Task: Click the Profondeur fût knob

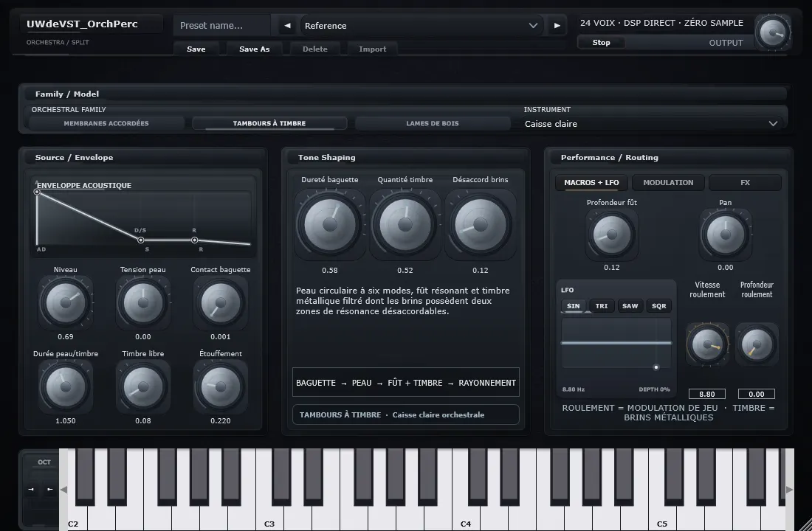Action: pos(612,235)
